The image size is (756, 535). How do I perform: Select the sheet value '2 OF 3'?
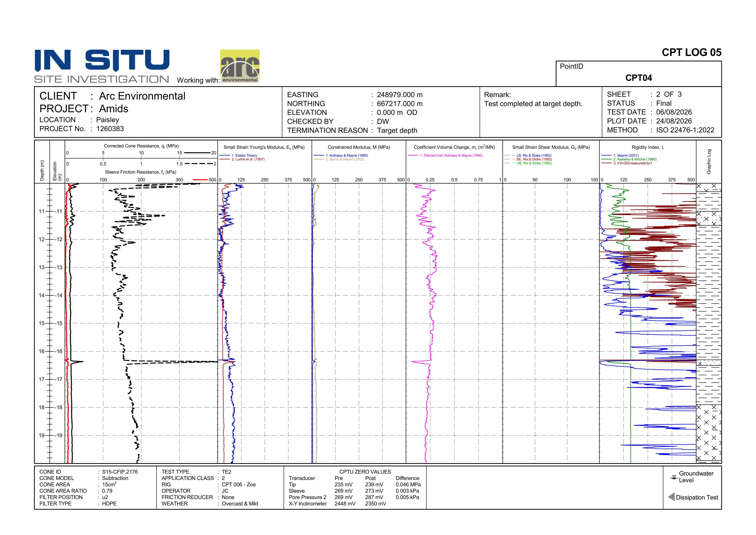pyautogui.click(x=669, y=94)
